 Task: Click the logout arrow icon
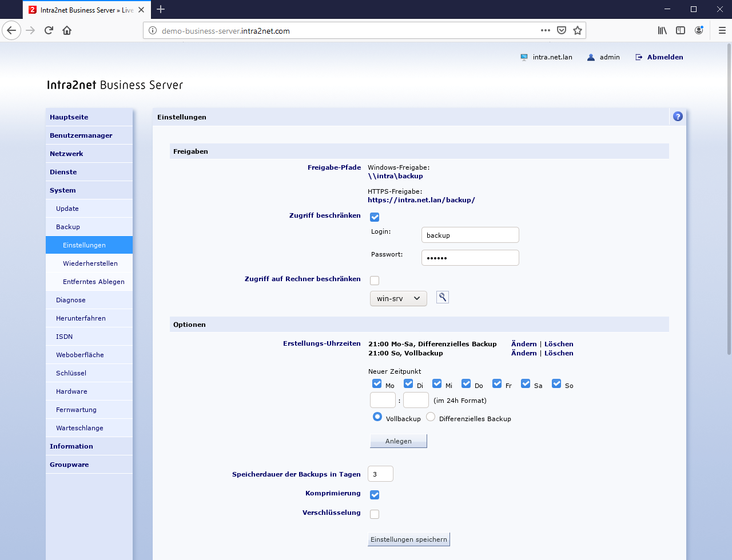(x=639, y=57)
